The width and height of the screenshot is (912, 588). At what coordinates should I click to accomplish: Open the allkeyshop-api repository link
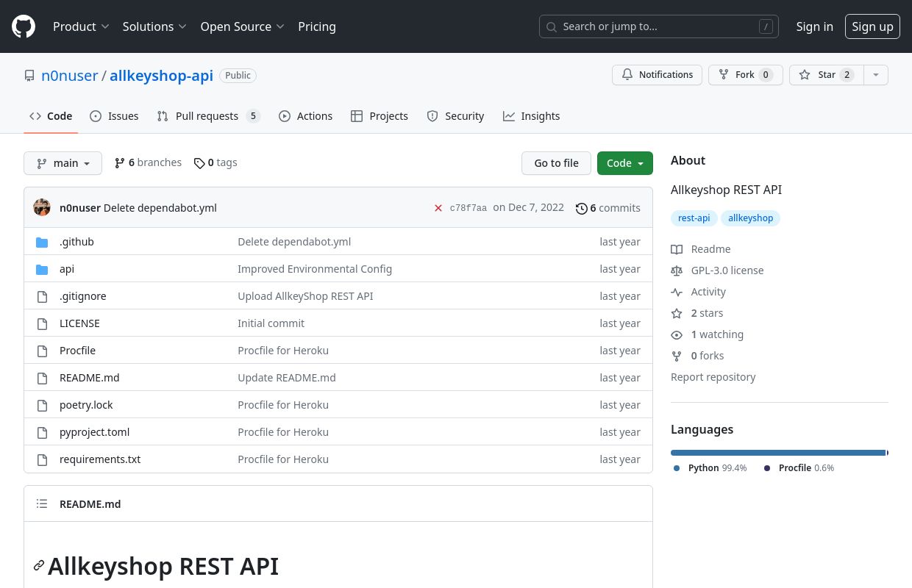pos(161,76)
